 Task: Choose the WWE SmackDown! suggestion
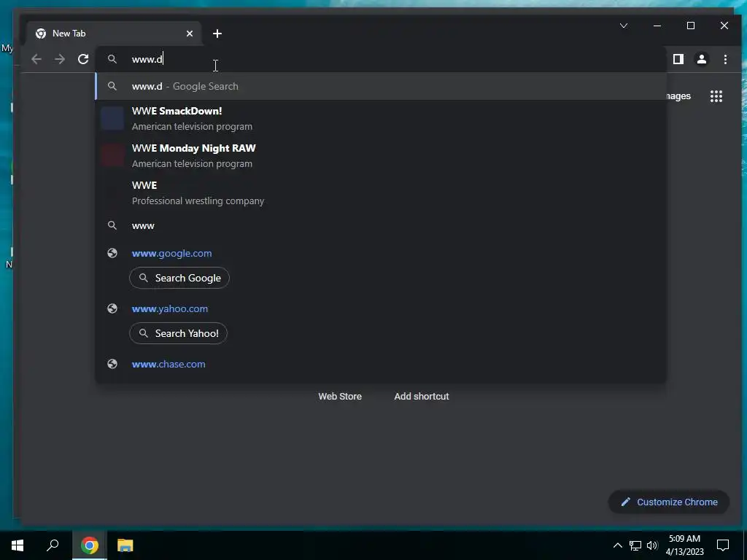381,119
